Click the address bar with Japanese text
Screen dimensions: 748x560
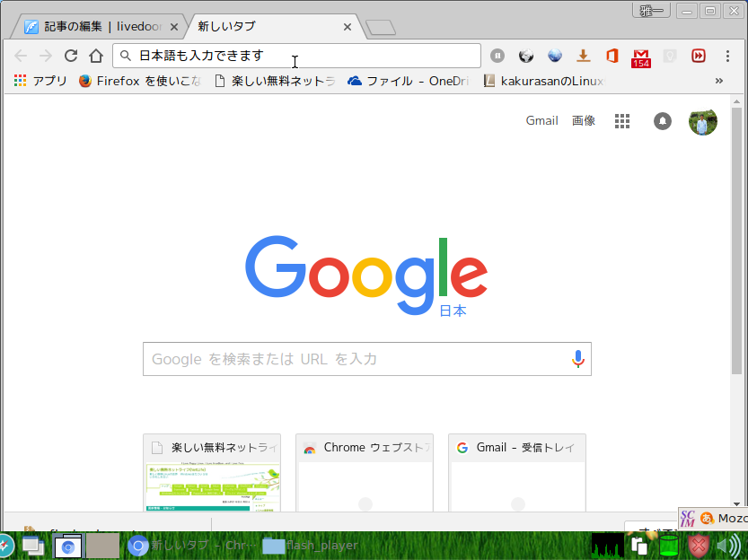click(x=296, y=56)
